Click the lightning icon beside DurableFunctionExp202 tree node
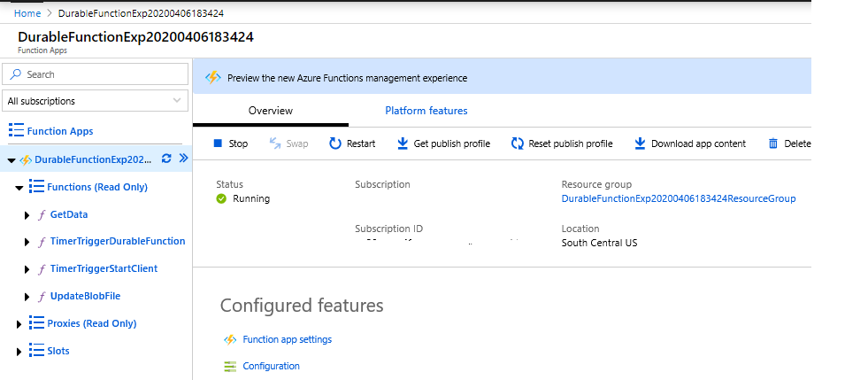 tap(26, 160)
